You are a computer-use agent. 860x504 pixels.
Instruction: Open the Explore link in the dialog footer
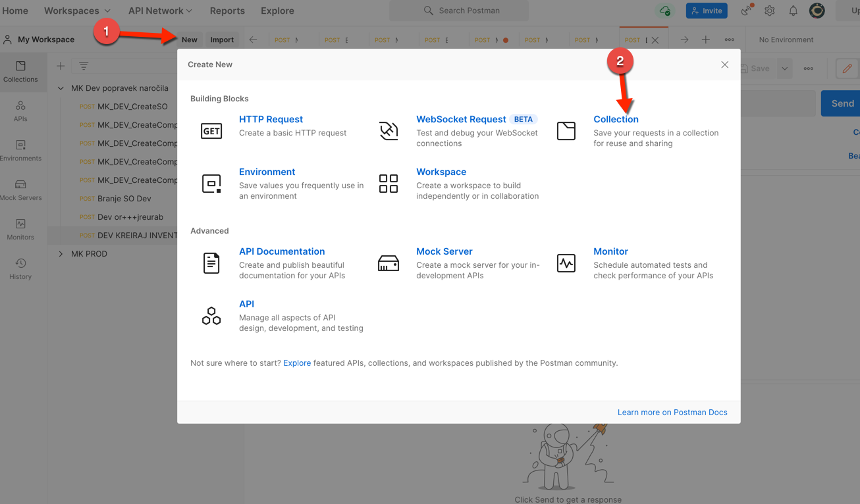tap(297, 363)
